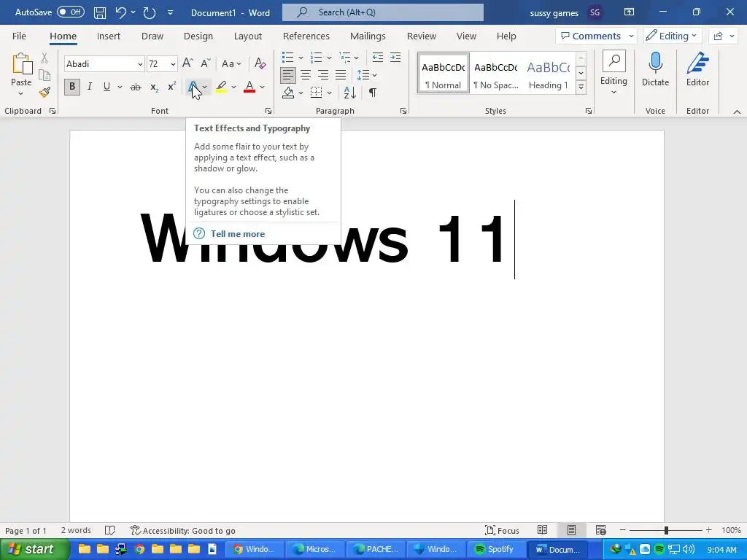Expand the Styles gallery More arrow

point(581,87)
